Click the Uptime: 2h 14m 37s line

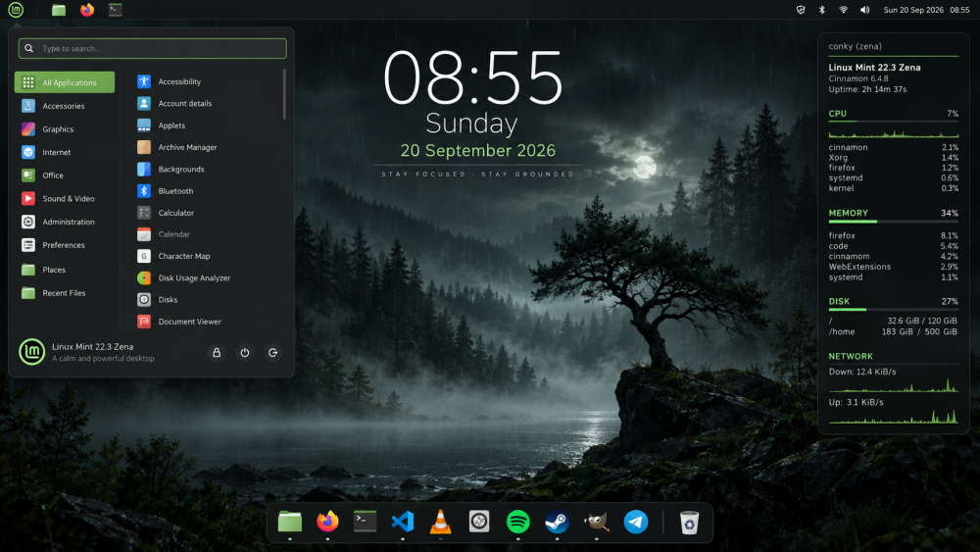click(867, 89)
